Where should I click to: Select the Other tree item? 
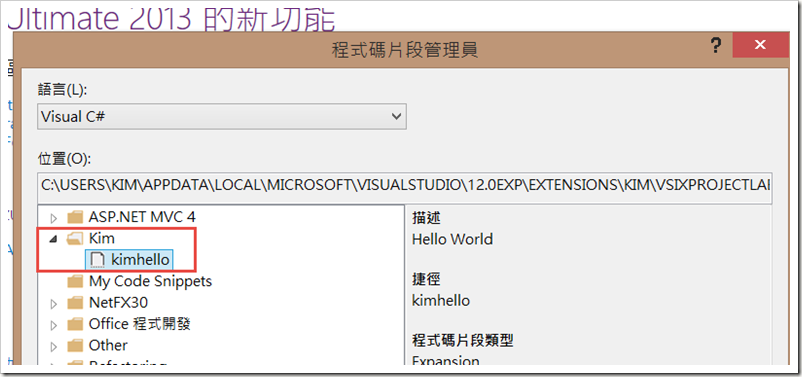point(108,345)
